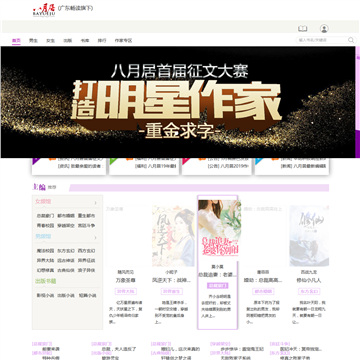Image resolution: width=360 pixels, height=360 pixels.
Task: Switch to the 男生 navigation tab
Action: (x=33, y=40)
